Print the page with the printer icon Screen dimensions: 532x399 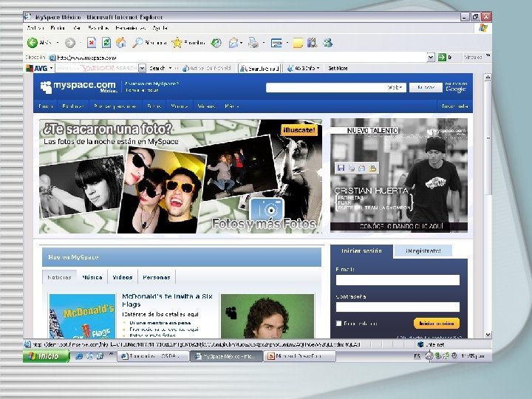coord(253,43)
